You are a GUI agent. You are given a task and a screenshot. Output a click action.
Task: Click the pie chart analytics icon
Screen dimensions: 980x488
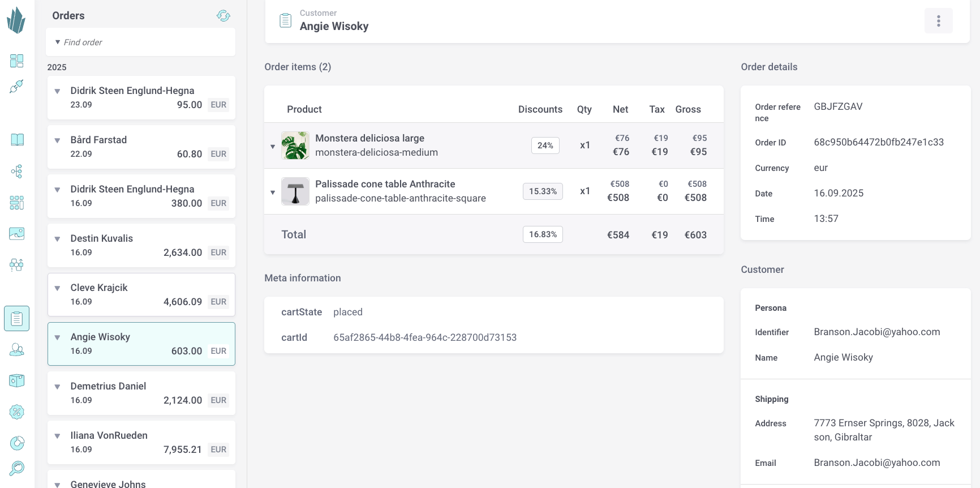tap(17, 443)
